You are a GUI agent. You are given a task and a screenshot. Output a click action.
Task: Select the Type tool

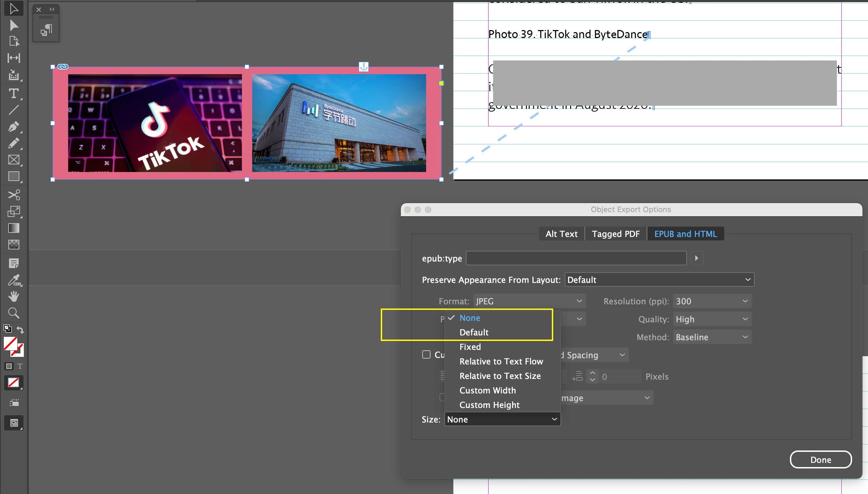[14, 94]
